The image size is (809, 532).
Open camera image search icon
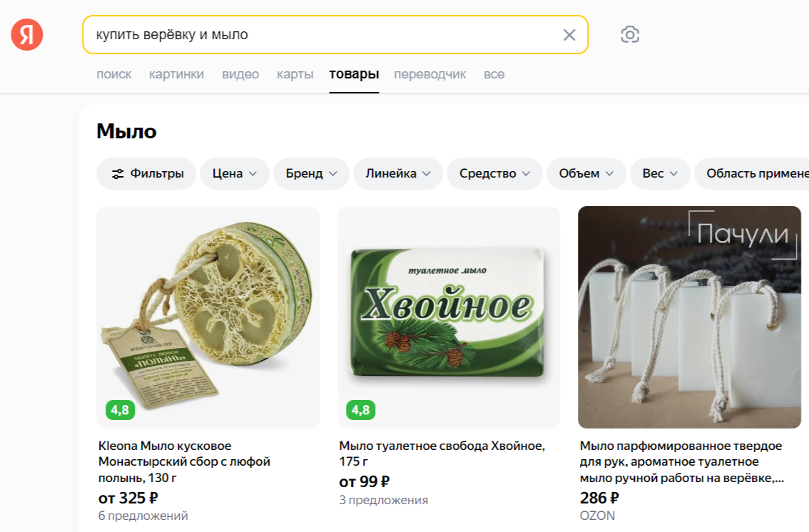(x=630, y=34)
